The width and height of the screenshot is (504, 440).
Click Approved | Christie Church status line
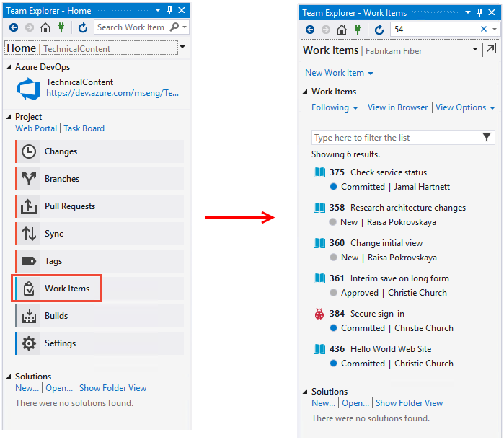coord(389,293)
